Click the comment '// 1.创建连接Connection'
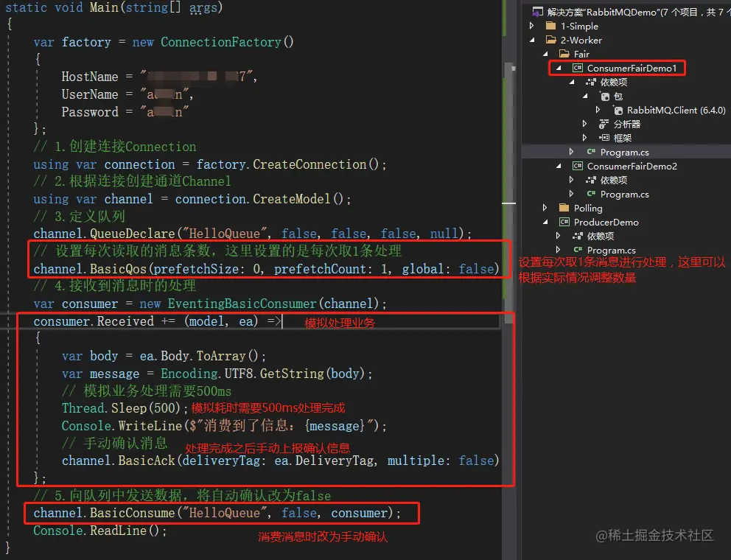The image size is (731, 560). (115, 147)
